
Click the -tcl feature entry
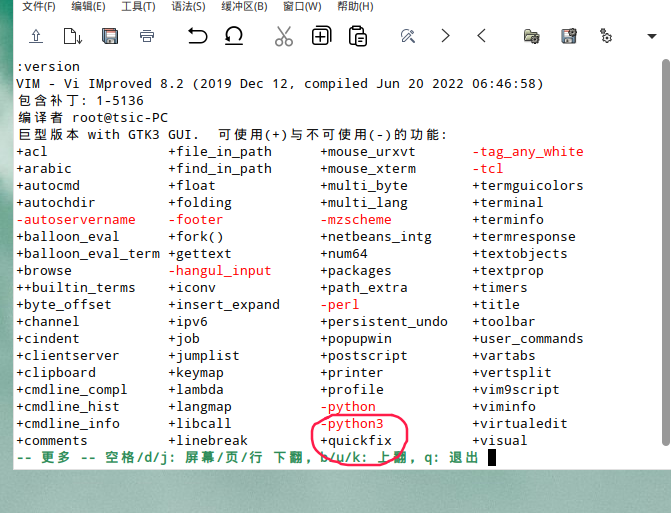[x=487, y=169]
